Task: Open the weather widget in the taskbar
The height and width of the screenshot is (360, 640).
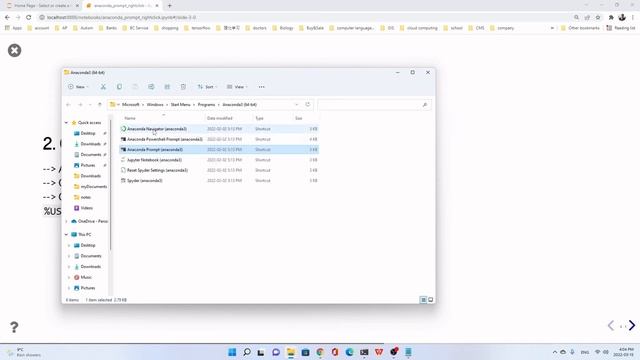Action: 24,352
